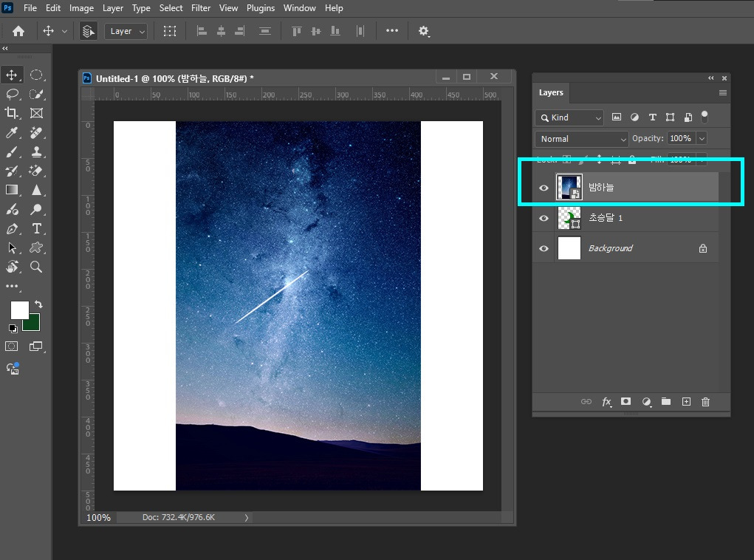Delete layer with trash icon
Image resolution: width=754 pixels, height=560 pixels.
[705, 402]
